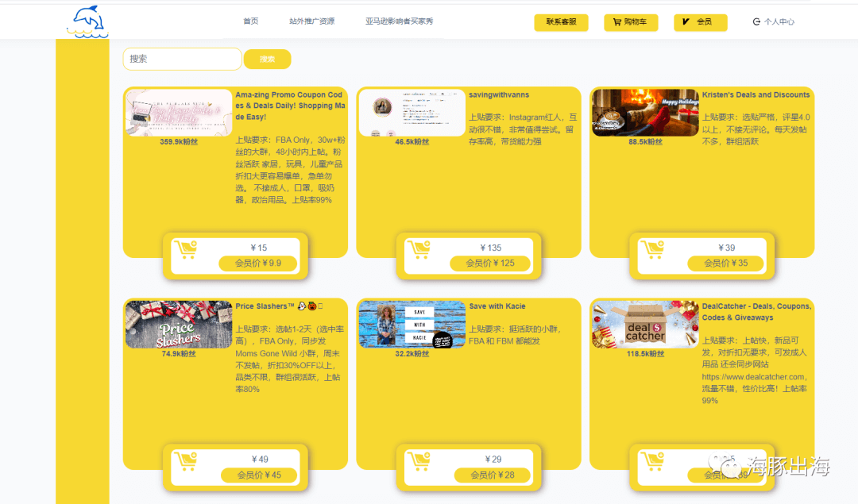Click the 搜索 search button

pyautogui.click(x=267, y=60)
